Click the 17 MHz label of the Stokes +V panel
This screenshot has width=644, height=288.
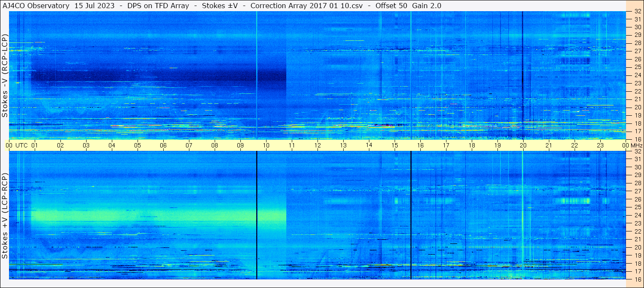(x=637, y=271)
